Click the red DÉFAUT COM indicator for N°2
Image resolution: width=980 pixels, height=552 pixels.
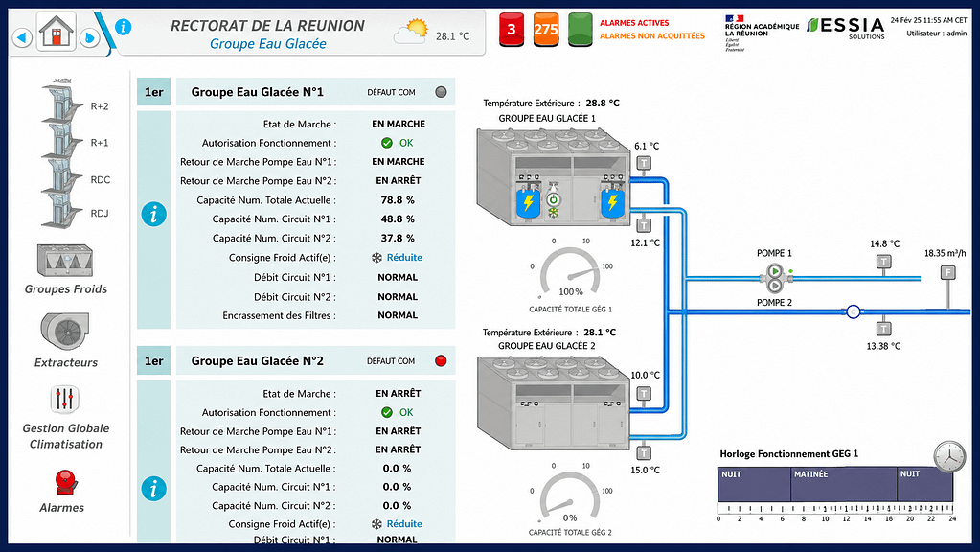[x=441, y=360]
